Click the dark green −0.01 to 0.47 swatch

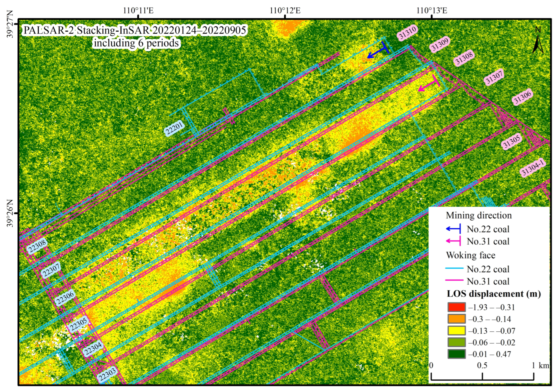[456, 354]
